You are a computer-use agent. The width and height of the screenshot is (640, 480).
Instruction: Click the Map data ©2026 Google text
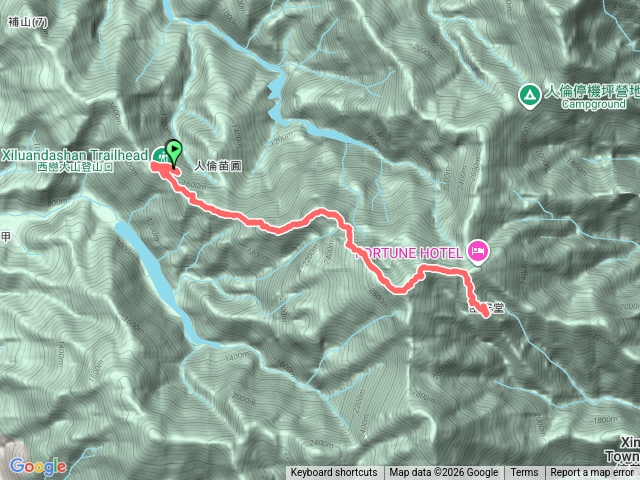click(443, 473)
